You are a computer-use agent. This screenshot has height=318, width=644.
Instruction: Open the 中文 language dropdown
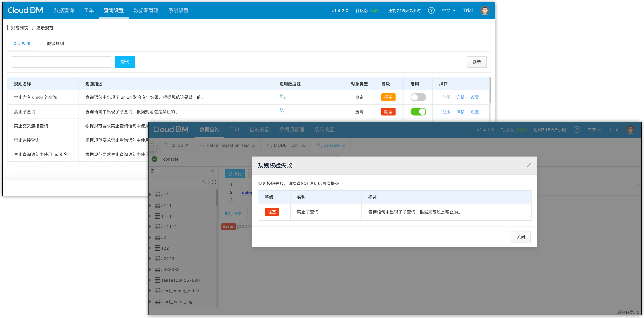(449, 10)
